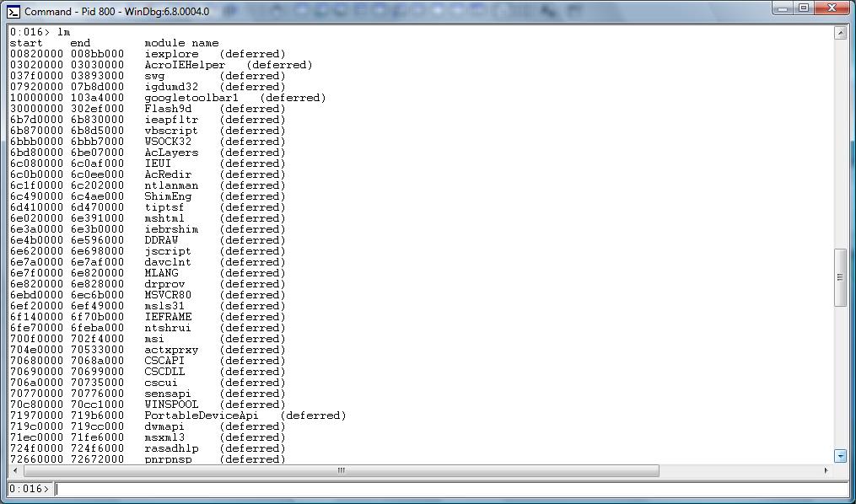Click the CSCDLL module name
The image size is (856, 504).
click(164, 372)
